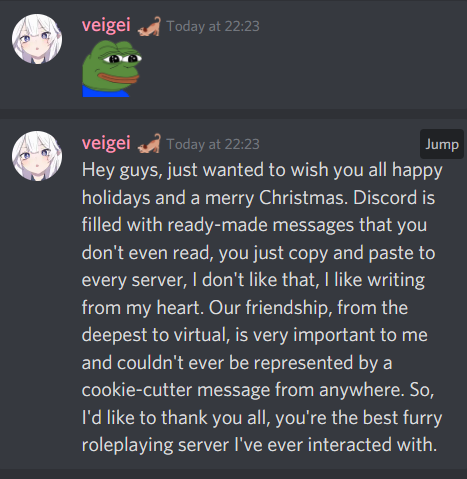Click the first message's Today at 22:23 timestamp
Viewport: 467px width, 479px height.
tap(213, 26)
